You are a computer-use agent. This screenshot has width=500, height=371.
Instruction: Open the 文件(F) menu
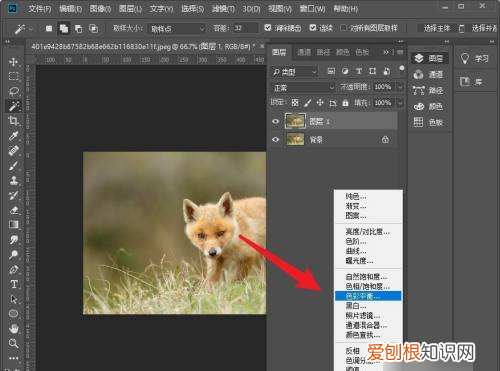click(39, 9)
